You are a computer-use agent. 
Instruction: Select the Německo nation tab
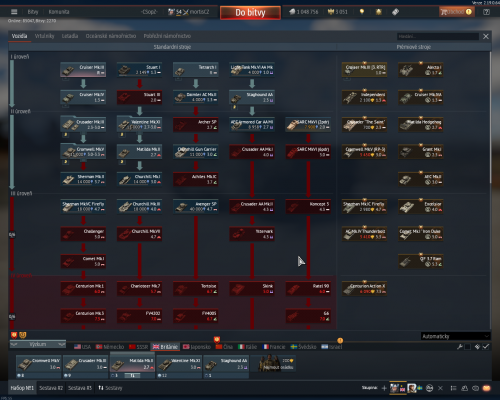[x=110, y=347]
